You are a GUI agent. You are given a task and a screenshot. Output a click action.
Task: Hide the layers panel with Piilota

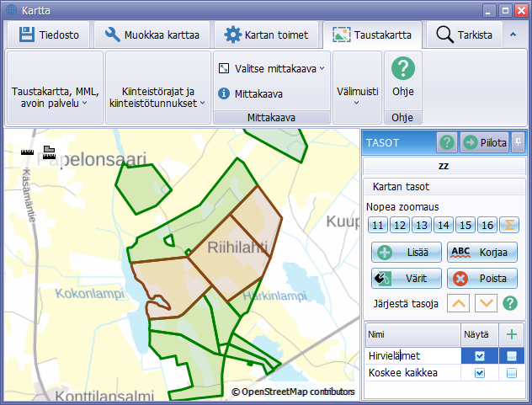[x=485, y=142]
